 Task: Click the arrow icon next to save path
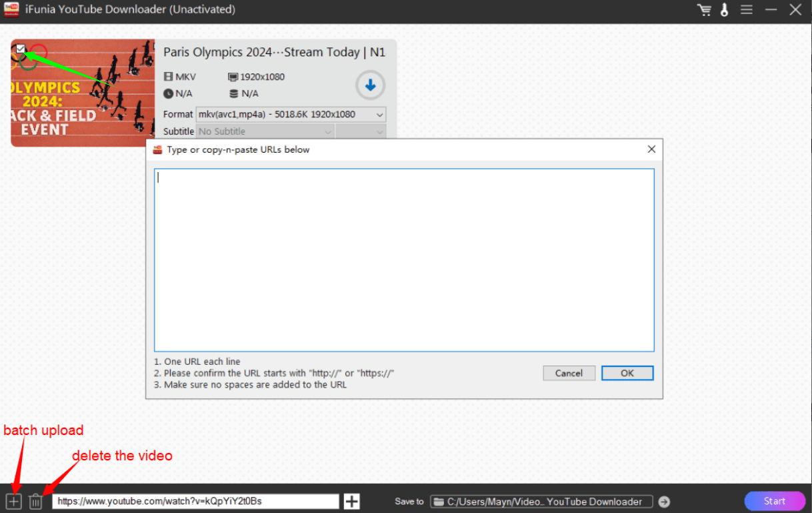click(664, 502)
